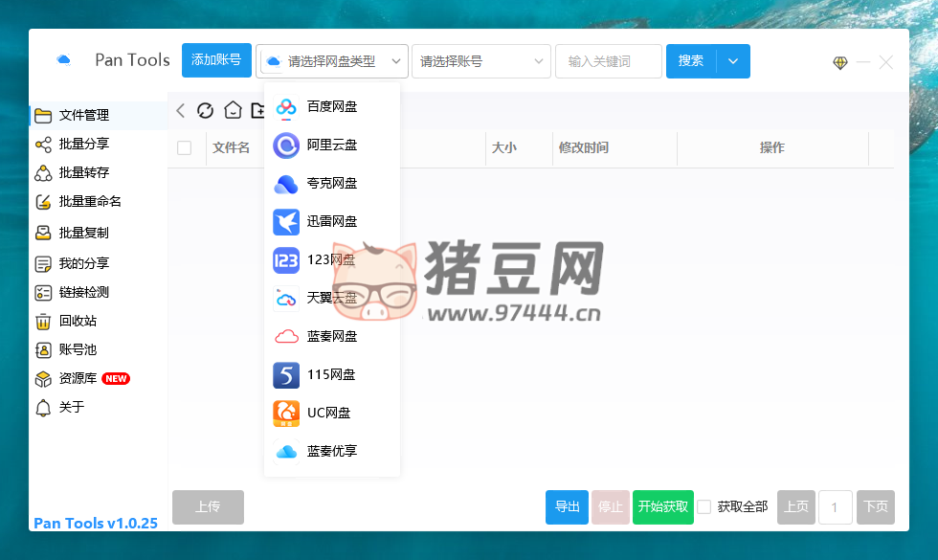Expand the arrow next to 搜索 button
The width and height of the screenshot is (938, 560).
coord(733,61)
